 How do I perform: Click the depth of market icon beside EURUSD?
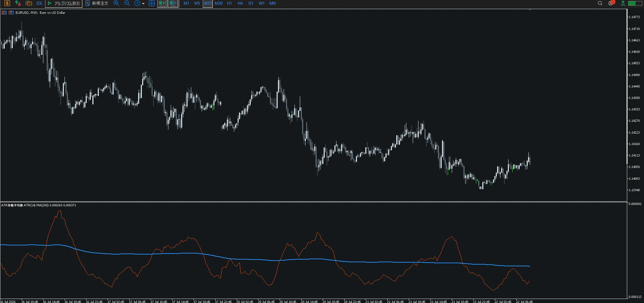11,13
